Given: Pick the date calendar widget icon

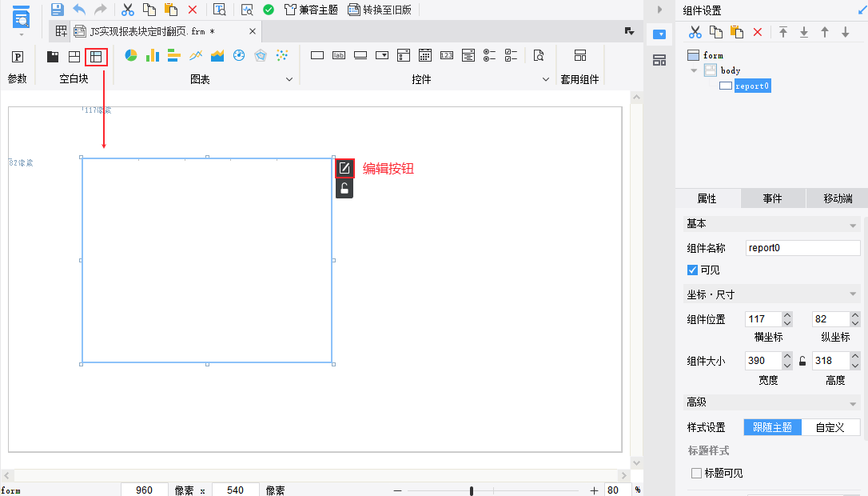Looking at the screenshot, I should 425,55.
